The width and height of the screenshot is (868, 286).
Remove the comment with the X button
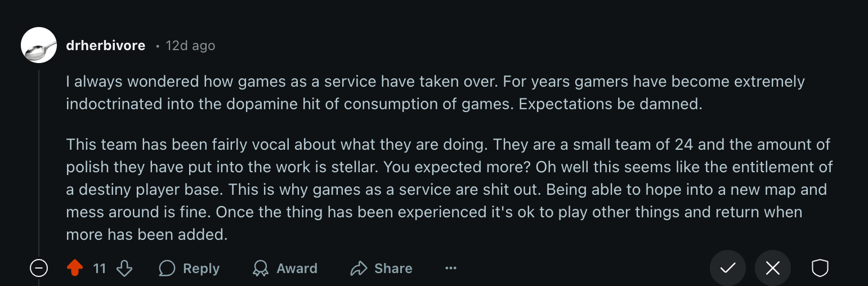[x=773, y=269]
